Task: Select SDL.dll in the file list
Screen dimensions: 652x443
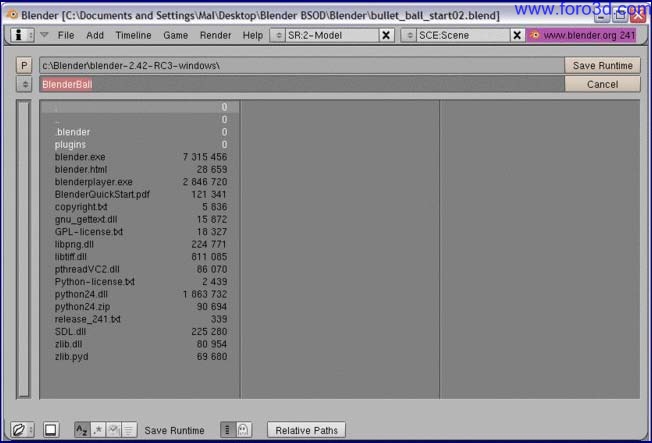Action: (140, 332)
